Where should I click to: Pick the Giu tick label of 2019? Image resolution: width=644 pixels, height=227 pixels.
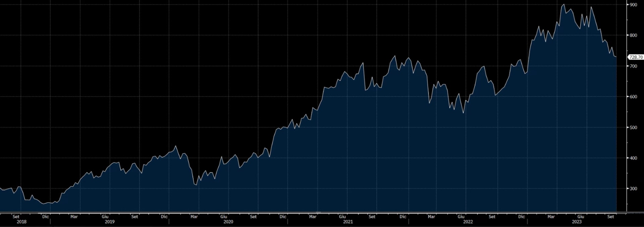105,217
